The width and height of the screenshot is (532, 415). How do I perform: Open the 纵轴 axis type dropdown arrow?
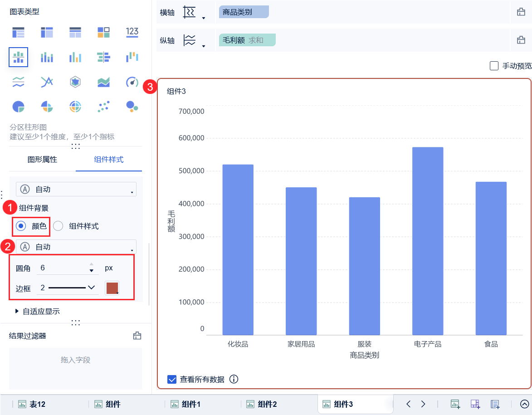click(x=204, y=46)
